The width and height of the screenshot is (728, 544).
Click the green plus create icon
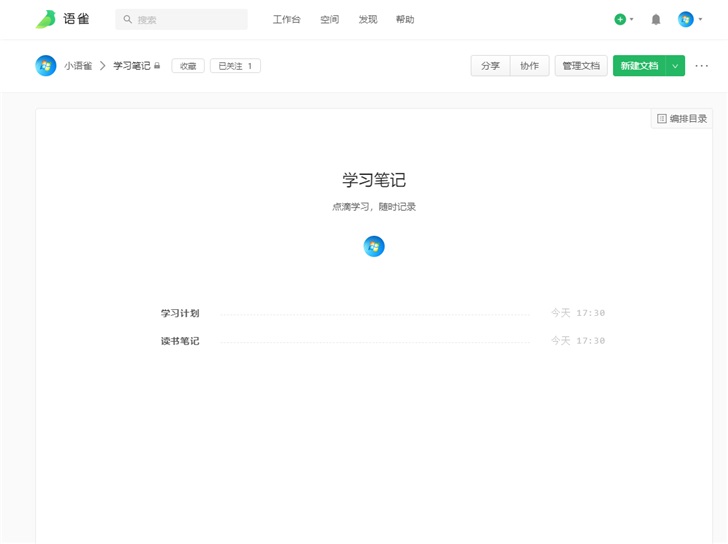(x=620, y=19)
